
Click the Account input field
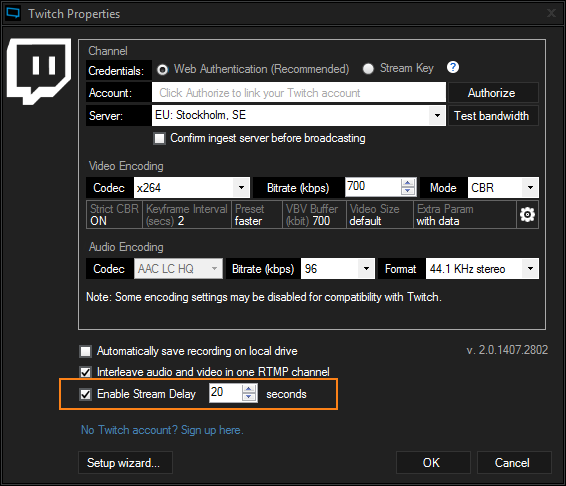click(299, 93)
